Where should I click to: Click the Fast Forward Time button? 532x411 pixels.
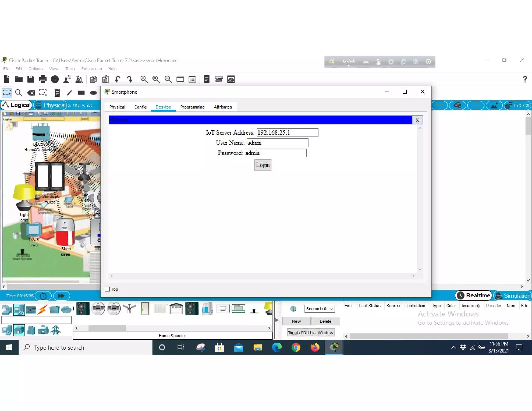61,296
